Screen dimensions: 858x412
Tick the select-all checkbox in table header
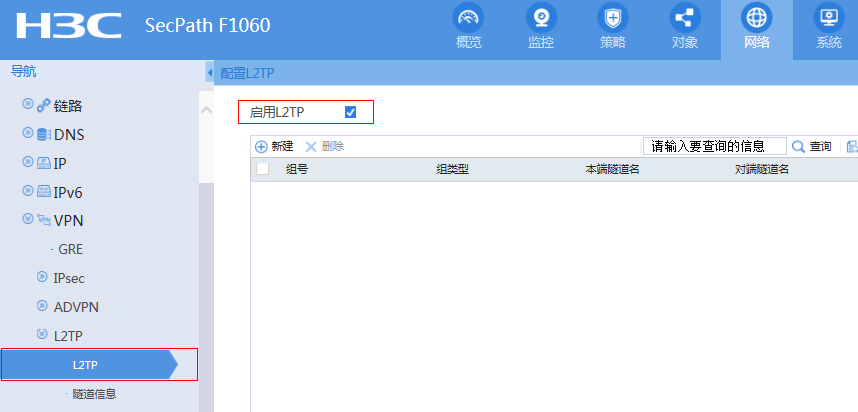coord(263,169)
